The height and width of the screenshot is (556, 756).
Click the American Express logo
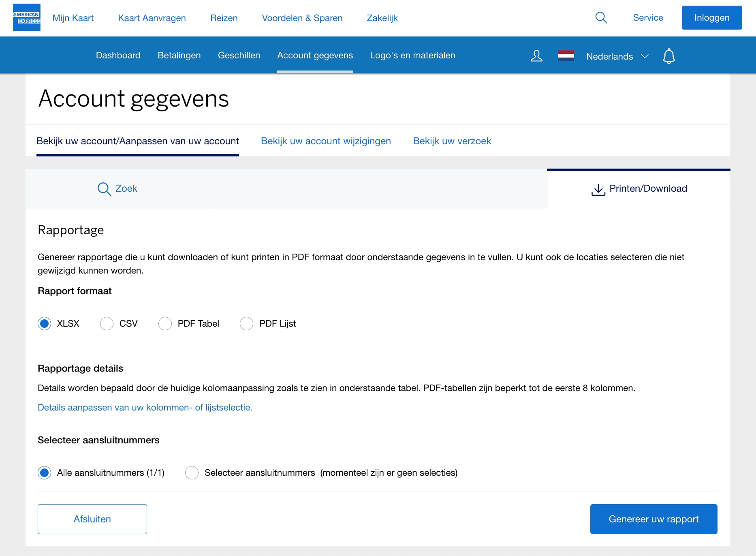coord(26,17)
